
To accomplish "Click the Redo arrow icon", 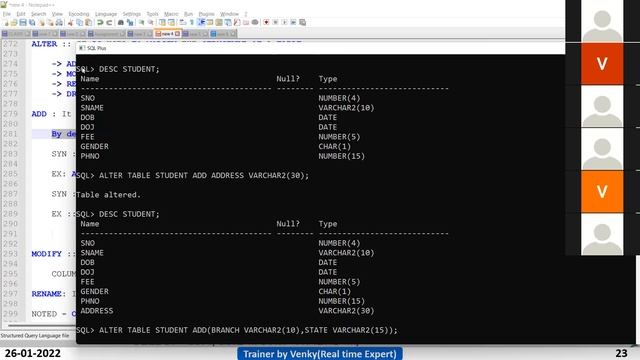I will pos(109,22).
